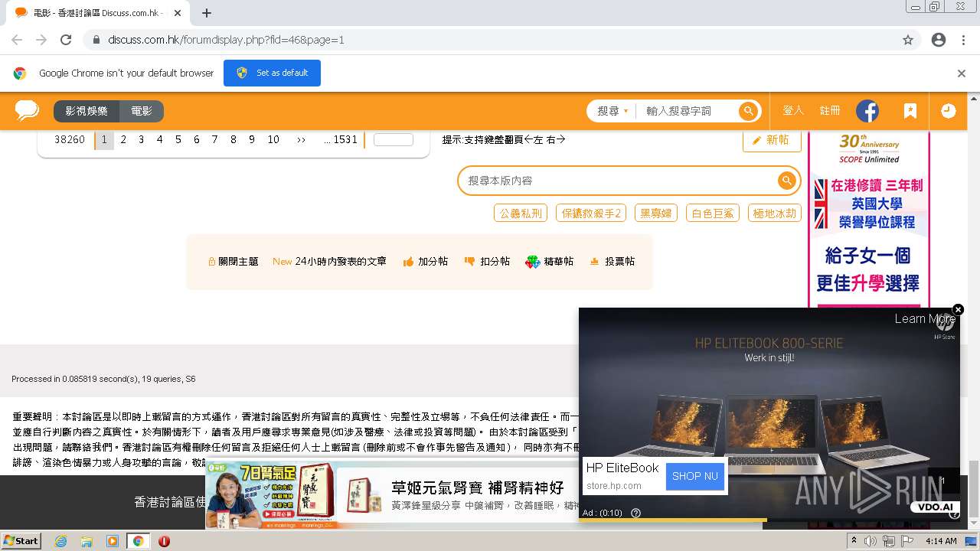Select the 影視娛樂 breadcrumb
Viewport: 980px width, 551px height.
(87, 111)
